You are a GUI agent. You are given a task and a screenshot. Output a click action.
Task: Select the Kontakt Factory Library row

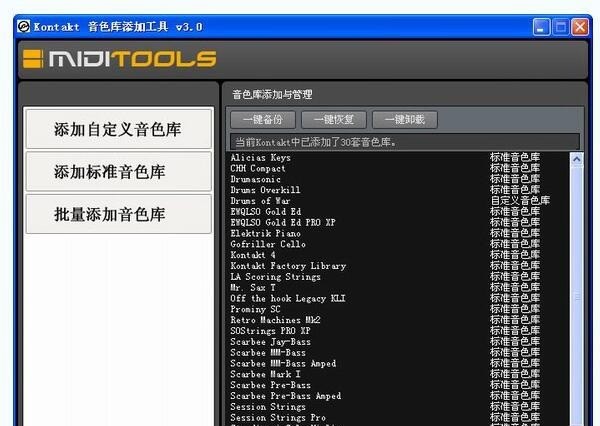[x=399, y=266]
